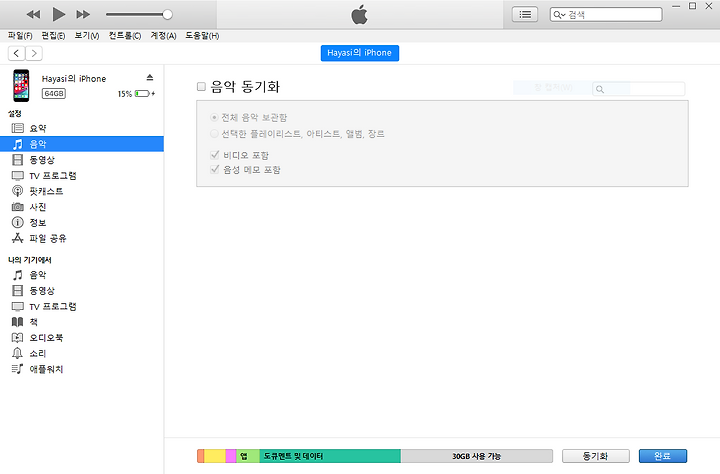Select 선택한 플레이리스트, 아티스트 radio option
This screenshot has width=720, height=474.
click(214, 134)
